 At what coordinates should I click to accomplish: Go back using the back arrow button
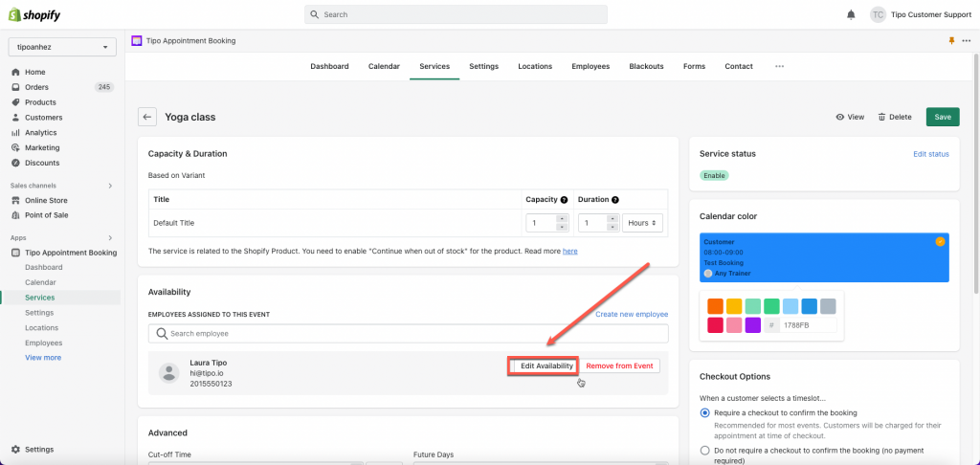click(146, 117)
